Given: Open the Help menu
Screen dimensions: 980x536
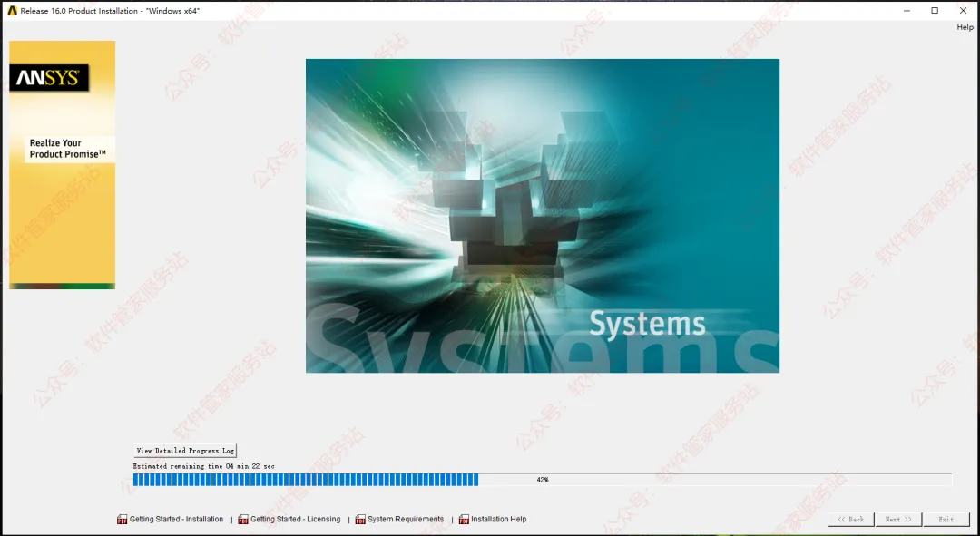Looking at the screenshot, I should click(965, 27).
